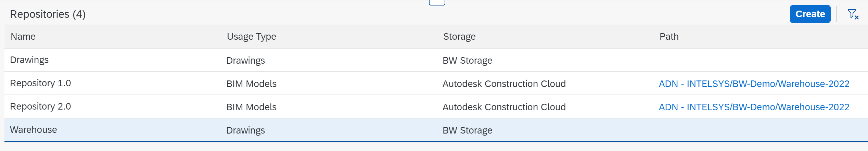Select the Repository 2.0 row name
The width and height of the screenshot is (868, 151).
pos(40,106)
